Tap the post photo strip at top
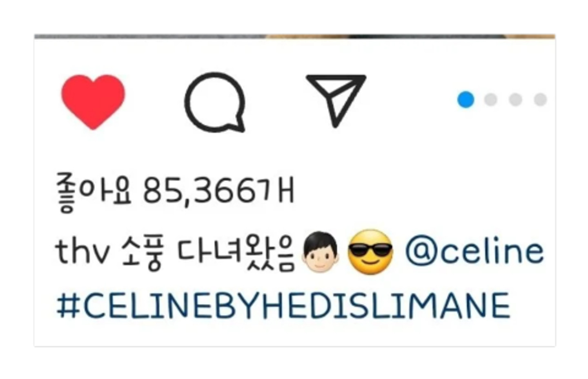 click(x=294, y=36)
